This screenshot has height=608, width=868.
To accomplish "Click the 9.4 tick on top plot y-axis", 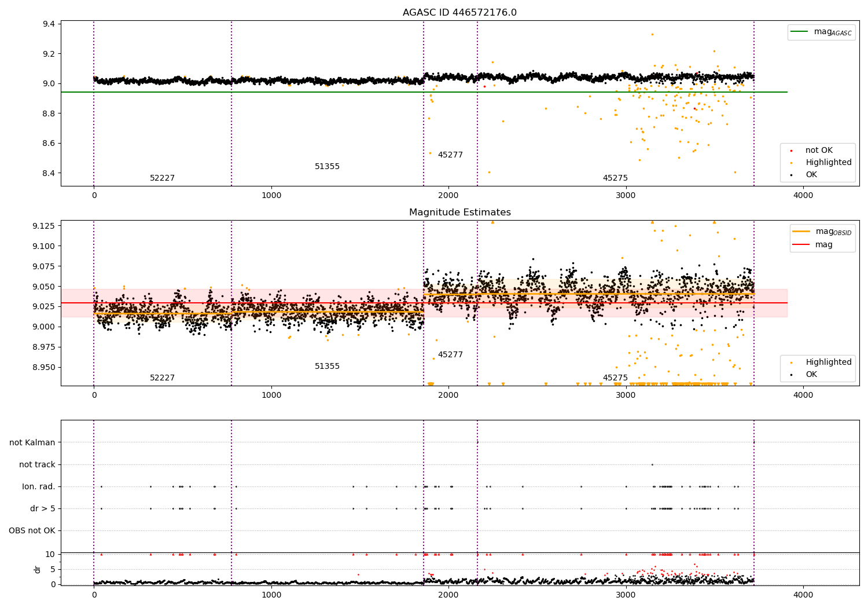I will [49, 24].
